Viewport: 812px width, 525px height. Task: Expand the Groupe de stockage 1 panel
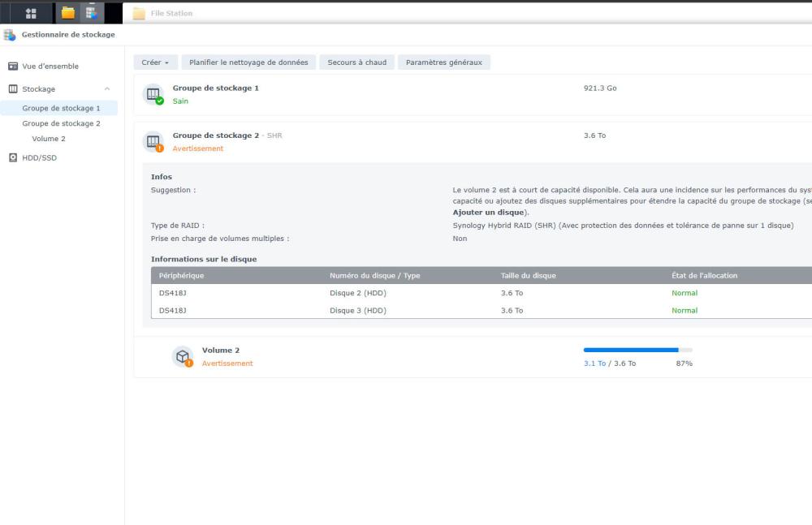coord(406,94)
